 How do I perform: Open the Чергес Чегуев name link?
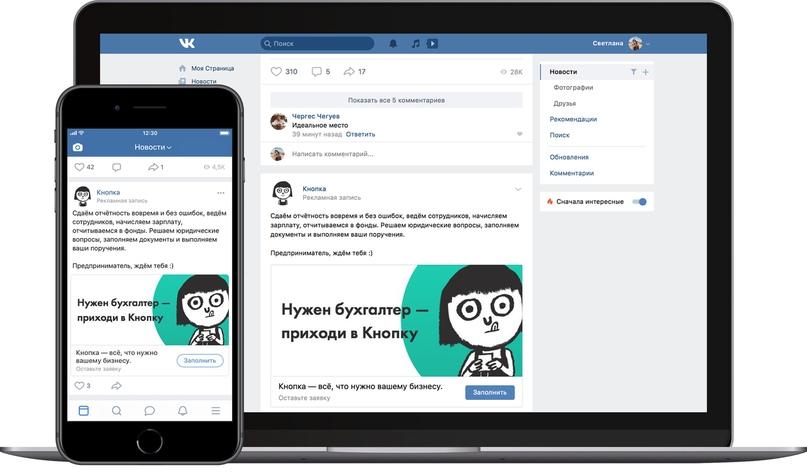click(315, 116)
